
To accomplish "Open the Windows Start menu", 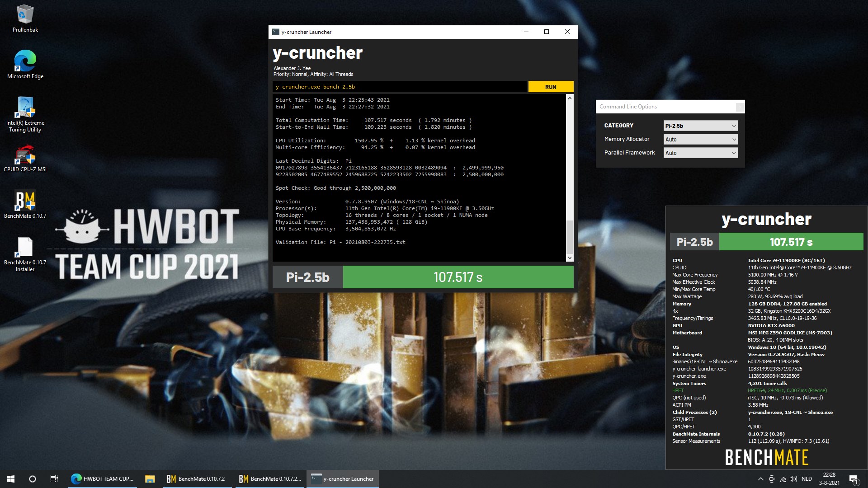I will point(11,479).
